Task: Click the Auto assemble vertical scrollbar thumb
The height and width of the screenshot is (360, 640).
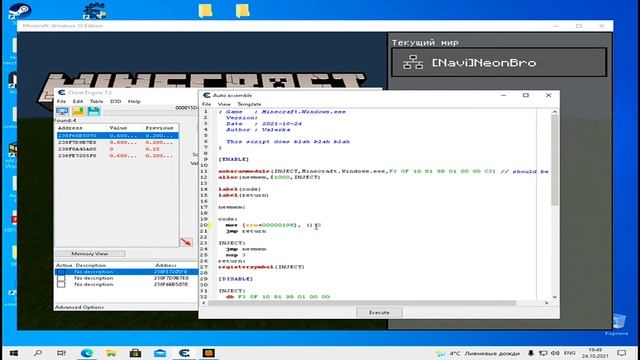Action: click(x=555, y=160)
